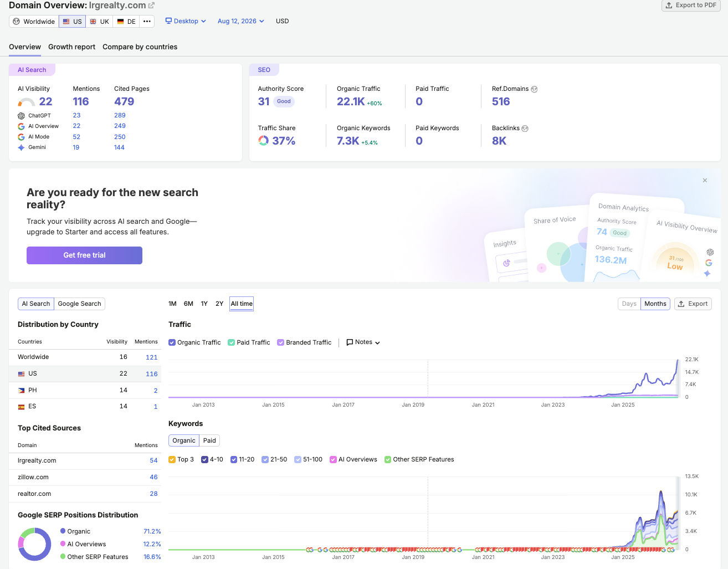Screen dimensions: 728x569
Task: Click the Backlinks info globe icon
Action: point(525,129)
